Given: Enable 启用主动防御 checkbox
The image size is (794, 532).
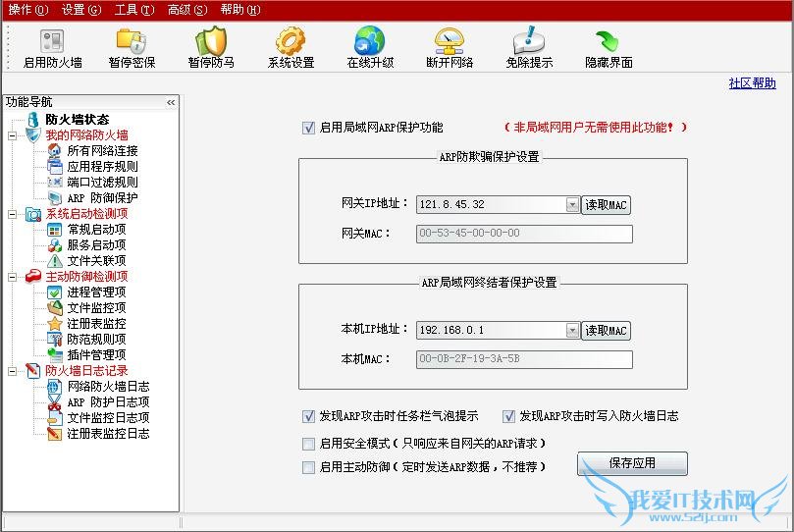Looking at the screenshot, I should 308,467.
